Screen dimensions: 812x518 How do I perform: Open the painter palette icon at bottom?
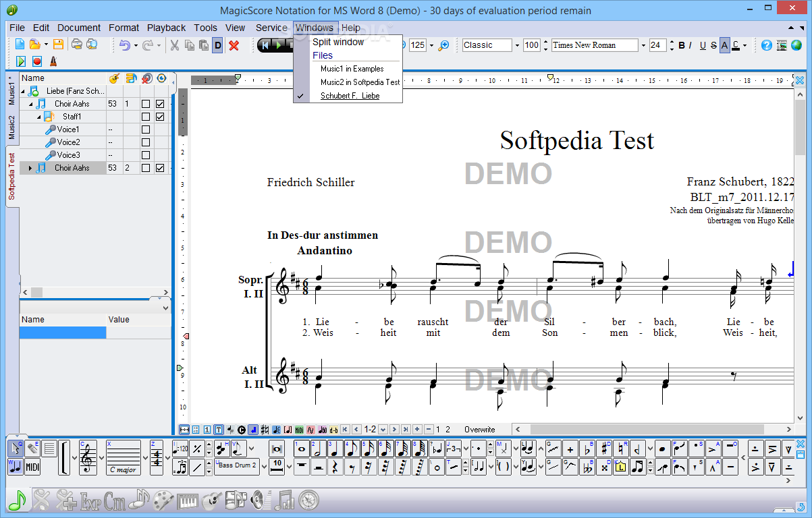[163, 500]
